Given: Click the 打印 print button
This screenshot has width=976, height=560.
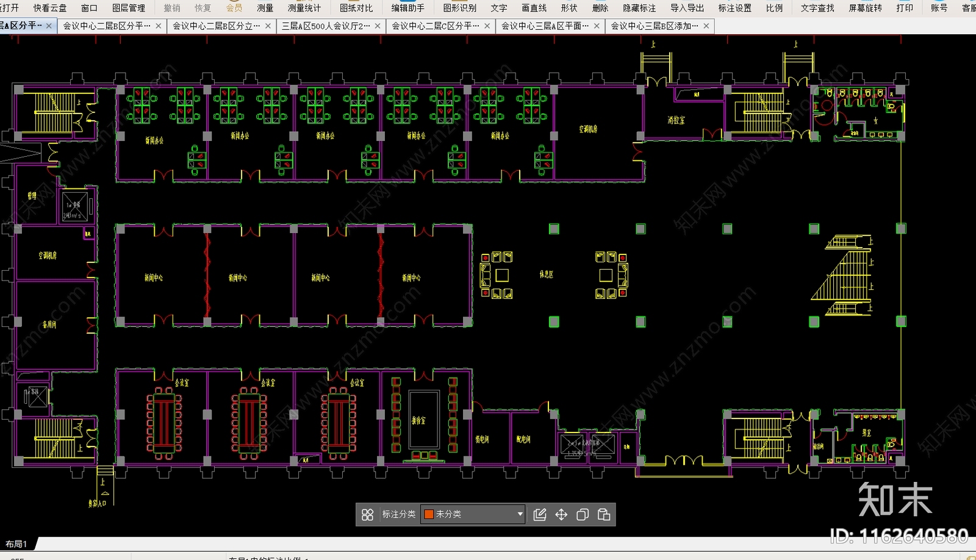Looking at the screenshot, I should coord(905,8).
